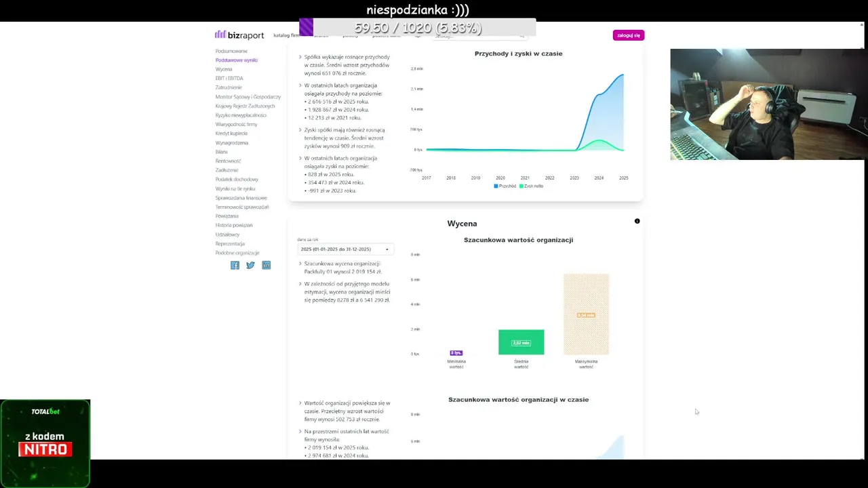868x488 pixels.
Task: Click the 2024 label on the revenue chart axis
Action: 599,178
